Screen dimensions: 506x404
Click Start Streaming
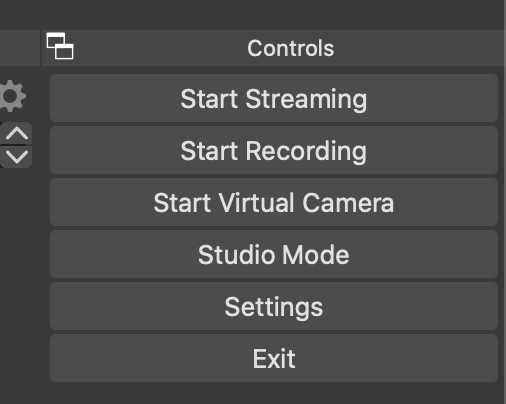(274, 98)
